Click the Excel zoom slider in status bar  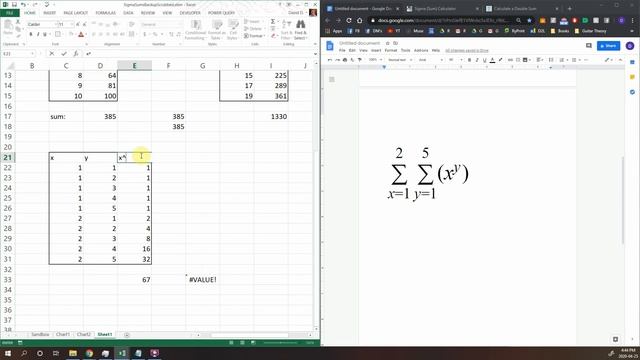pos(280,343)
